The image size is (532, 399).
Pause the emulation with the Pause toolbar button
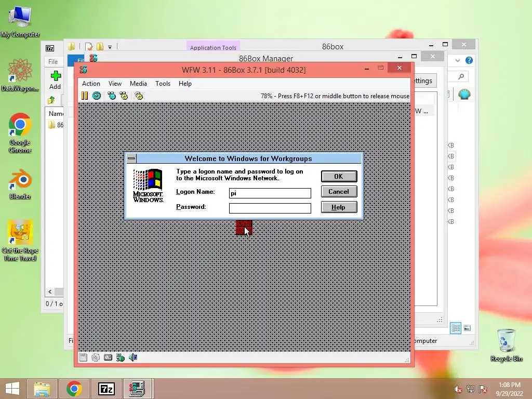tap(85, 96)
